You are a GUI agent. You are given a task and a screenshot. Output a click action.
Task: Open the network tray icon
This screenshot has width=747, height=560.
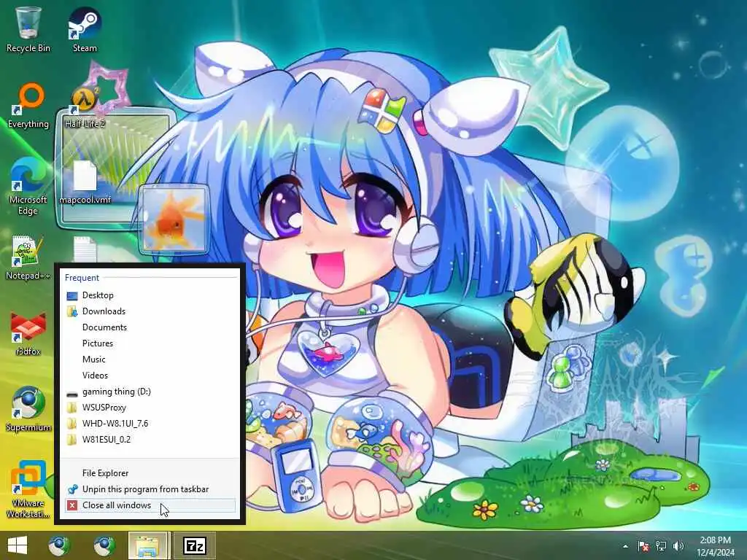point(661,546)
